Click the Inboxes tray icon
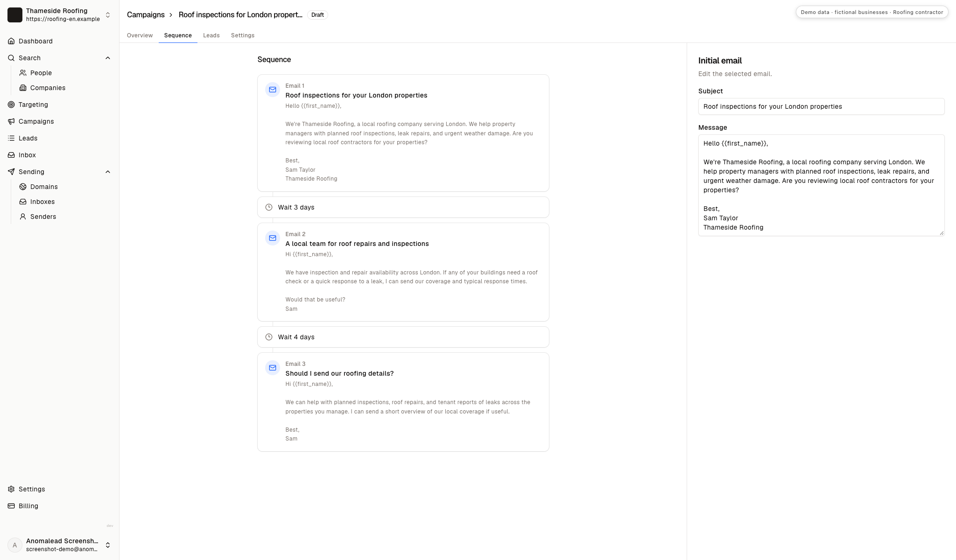Screen dimensions: 956x560 (23, 202)
